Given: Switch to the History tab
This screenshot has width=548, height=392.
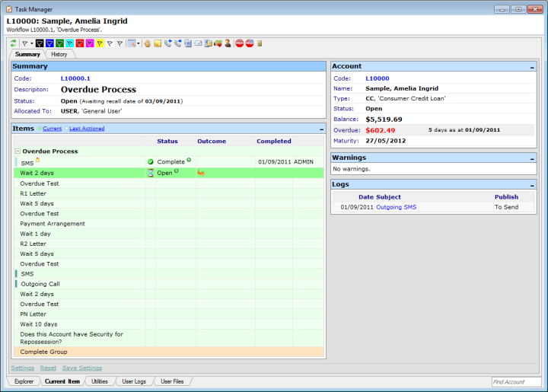Looking at the screenshot, I should 59,54.
